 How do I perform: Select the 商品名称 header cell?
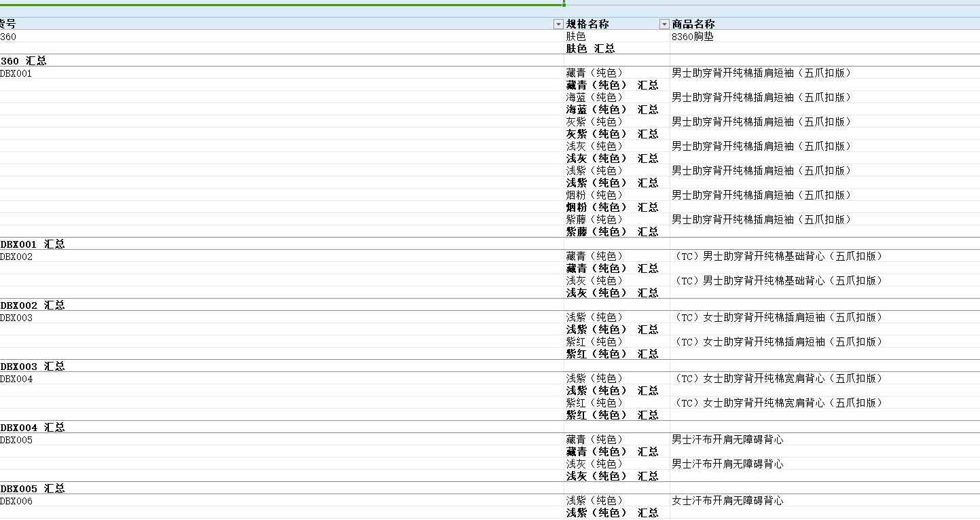point(693,24)
